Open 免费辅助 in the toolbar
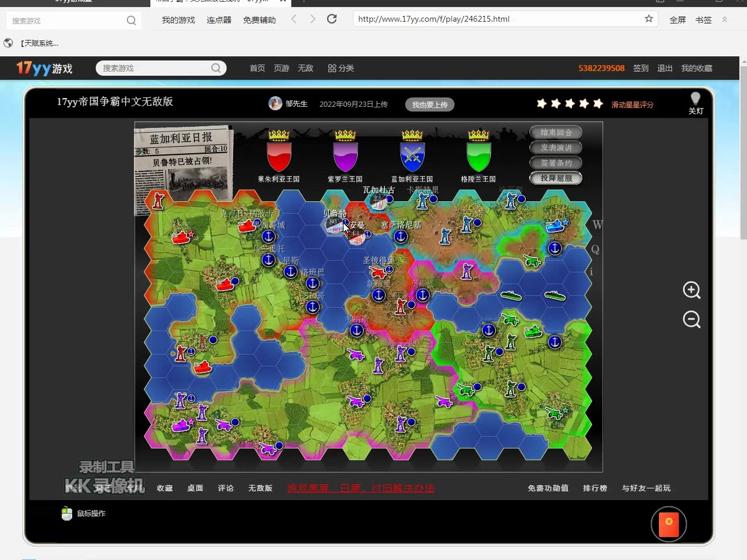This screenshot has height=560, width=747. tap(260, 20)
